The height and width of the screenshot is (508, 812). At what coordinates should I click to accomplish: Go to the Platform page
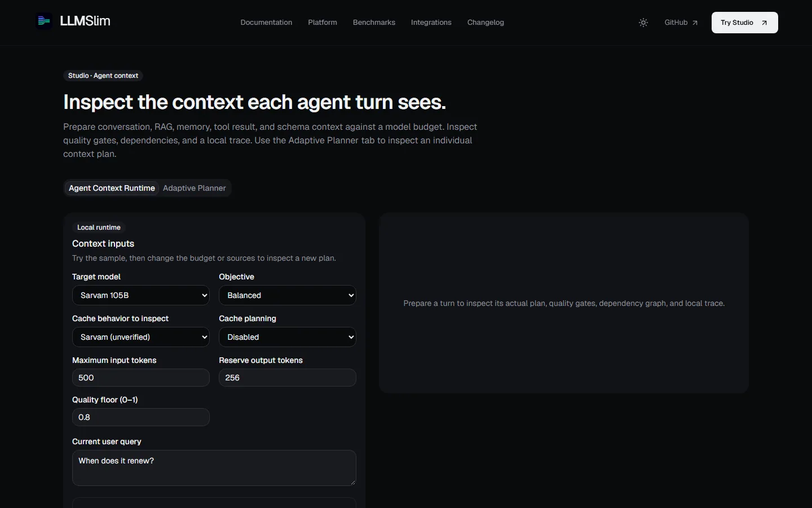point(323,23)
